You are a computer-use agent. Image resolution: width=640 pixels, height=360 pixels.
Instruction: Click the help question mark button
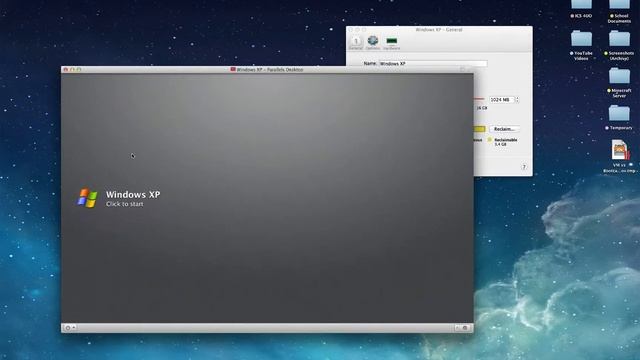(524, 167)
